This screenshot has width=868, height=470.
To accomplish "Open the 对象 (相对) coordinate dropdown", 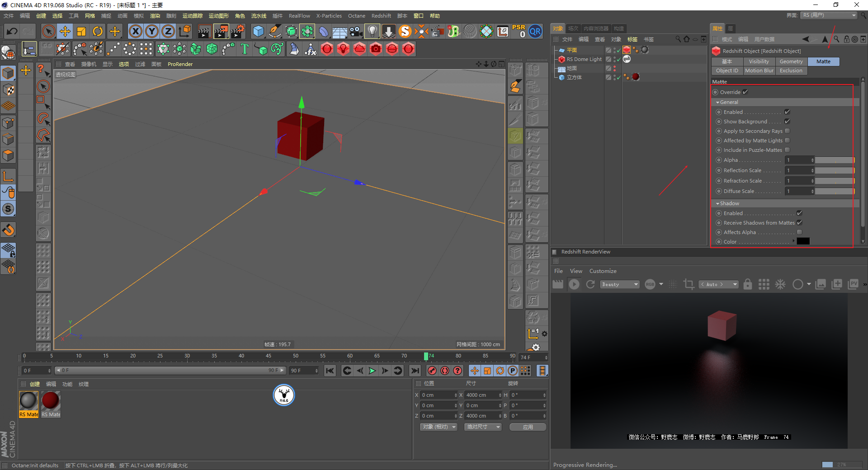I will point(439,427).
